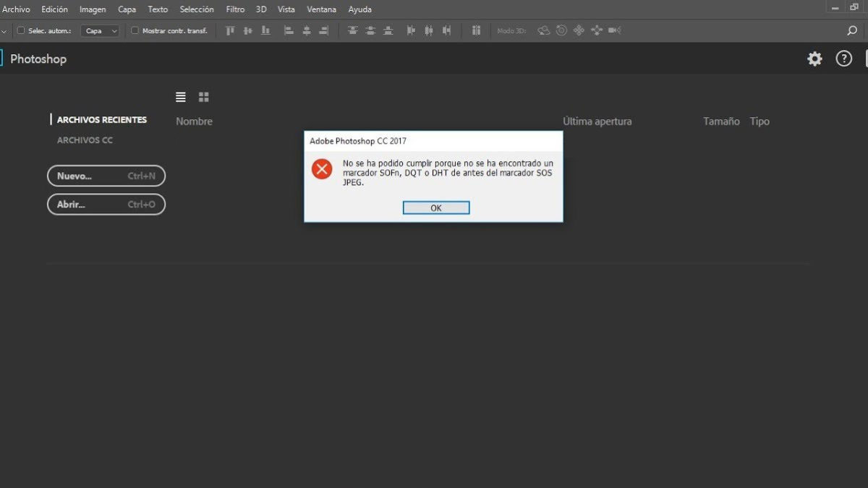Restore down the Photoshop window
Screen dimensions: 868x488
click(x=854, y=7)
